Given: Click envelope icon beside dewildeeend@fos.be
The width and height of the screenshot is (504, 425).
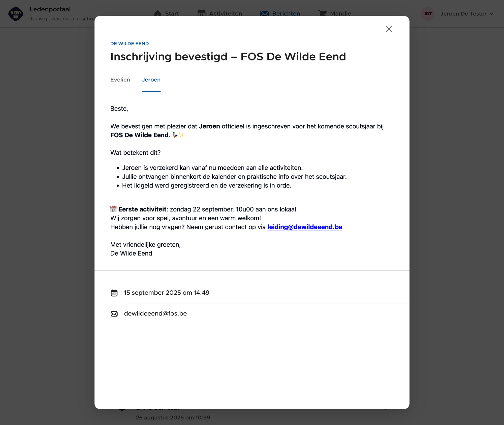Looking at the screenshot, I should [x=114, y=314].
